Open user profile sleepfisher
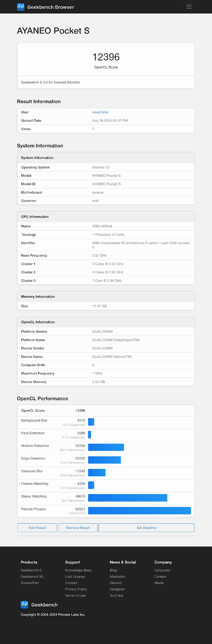This screenshot has width=212, height=644. (x=101, y=112)
